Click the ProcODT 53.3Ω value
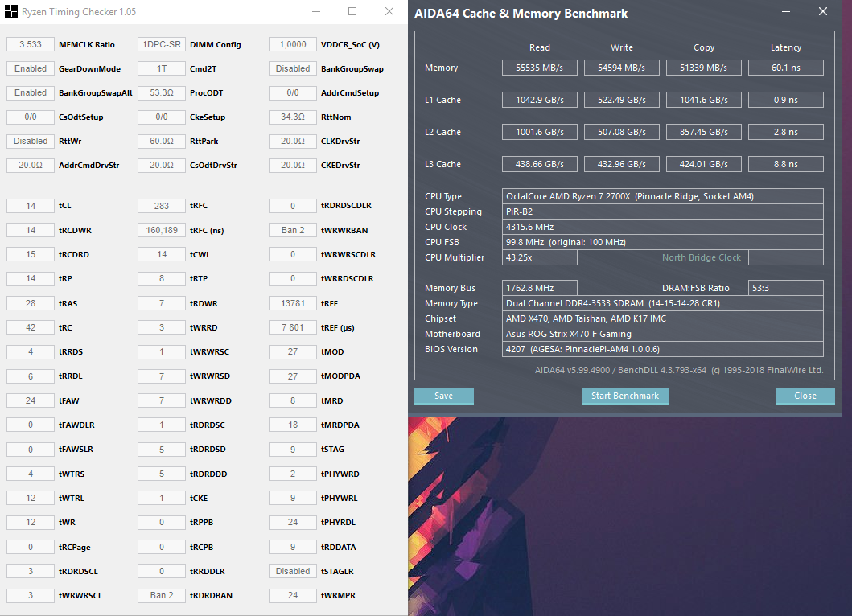 tap(162, 93)
